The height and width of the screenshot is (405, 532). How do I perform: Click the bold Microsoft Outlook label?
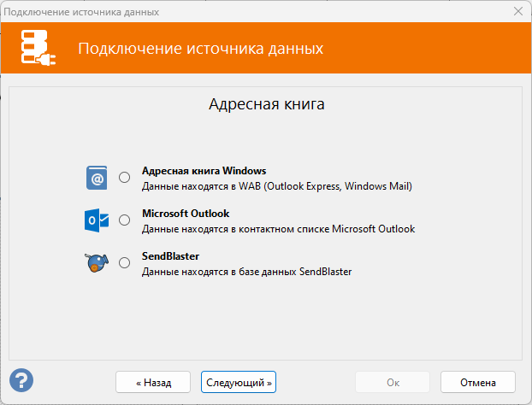(x=186, y=213)
